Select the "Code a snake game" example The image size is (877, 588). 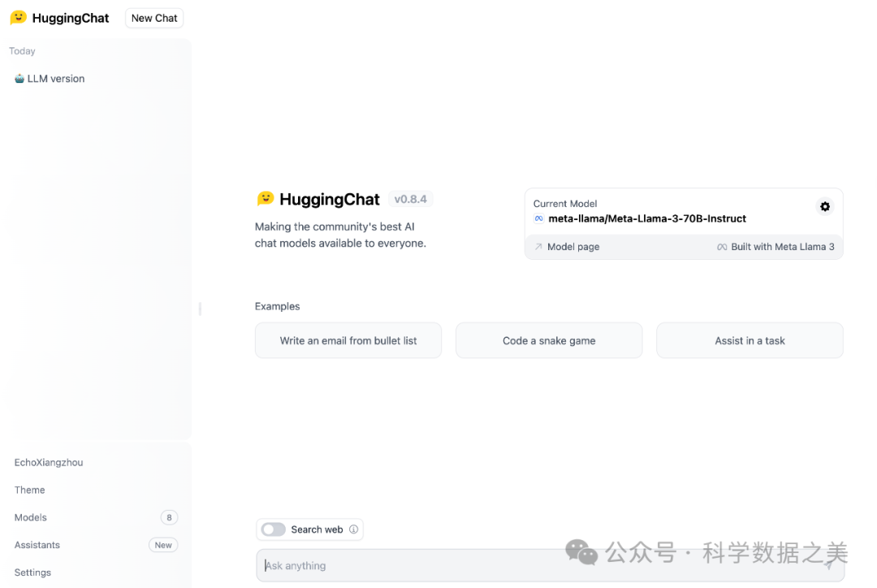[549, 341]
